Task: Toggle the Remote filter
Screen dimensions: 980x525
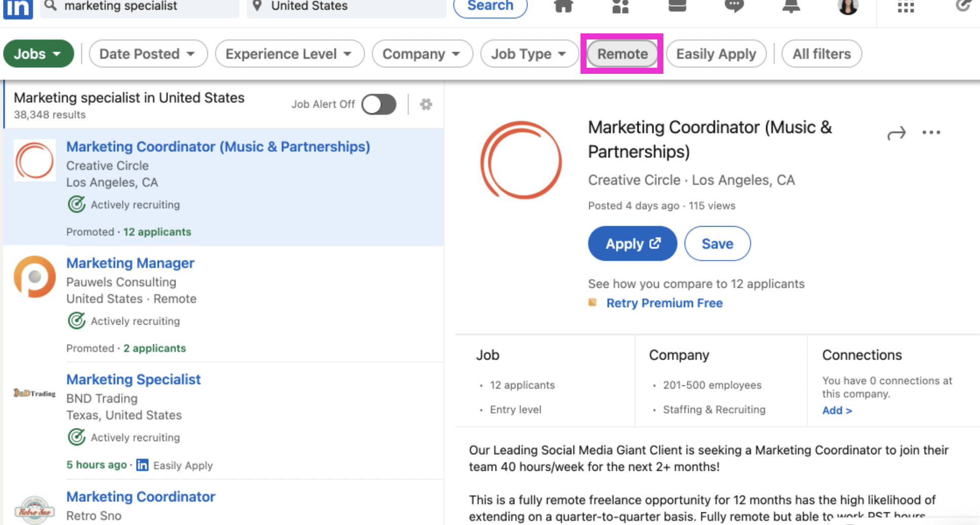Action: (x=622, y=54)
